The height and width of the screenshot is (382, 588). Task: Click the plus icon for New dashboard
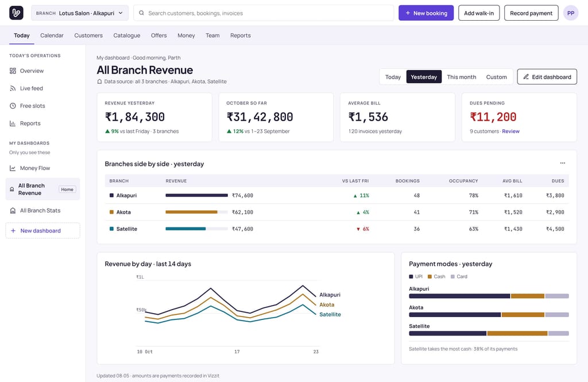click(x=13, y=231)
